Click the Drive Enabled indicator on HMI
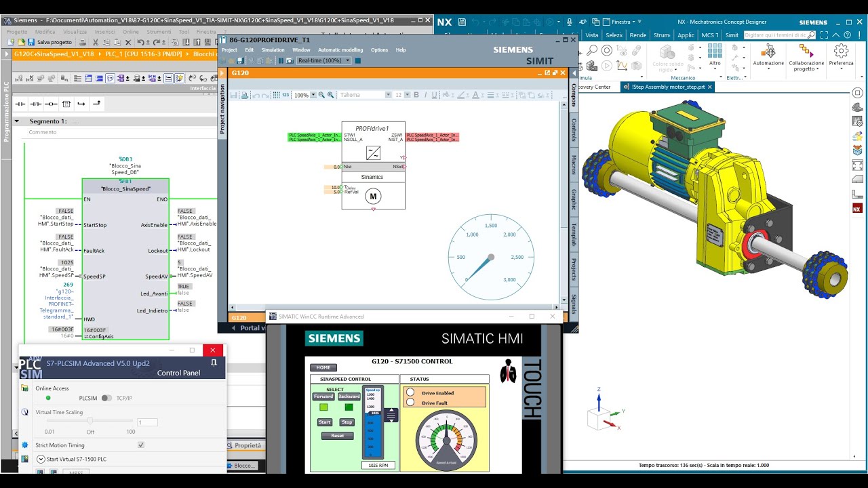The width and height of the screenshot is (868, 488). [410, 393]
